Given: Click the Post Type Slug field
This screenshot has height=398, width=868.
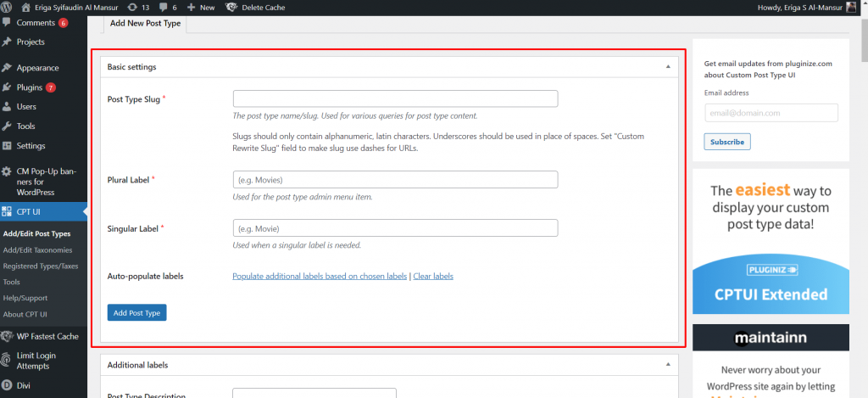Looking at the screenshot, I should tap(395, 98).
